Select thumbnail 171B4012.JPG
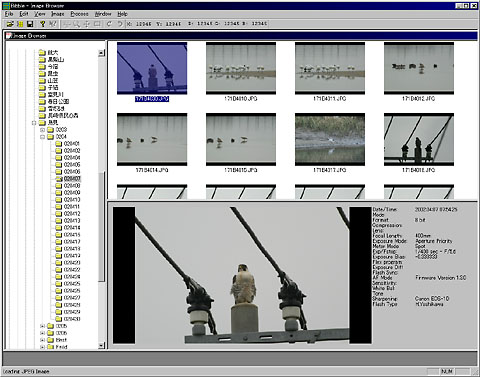Viewport: 480px width, 377px height. (x=419, y=68)
